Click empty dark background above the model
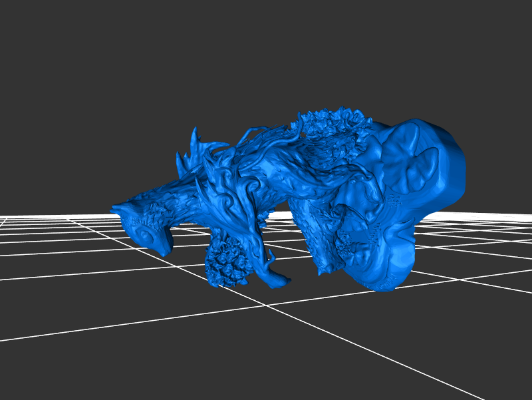Image resolution: width=532 pixels, height=400 pixels. coord(266,53)
